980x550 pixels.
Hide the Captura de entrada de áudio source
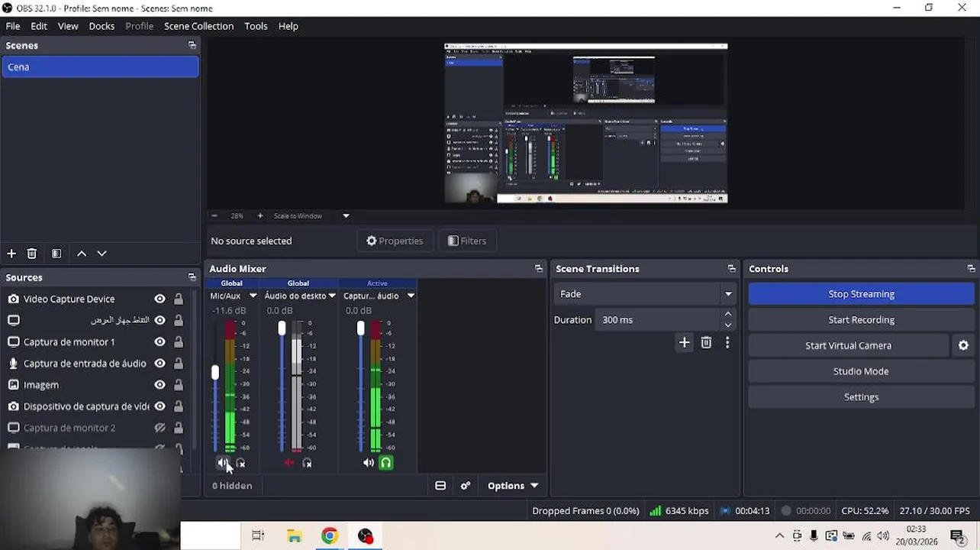click(160, 364)
